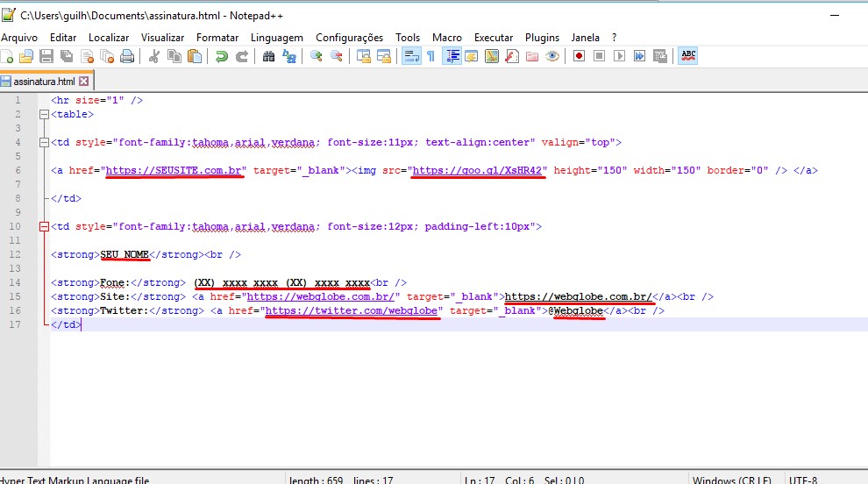This screenshot has height=484, width=868.
Task: Toggle the Indent Guide toolbar button
Action: click(452, 56)
